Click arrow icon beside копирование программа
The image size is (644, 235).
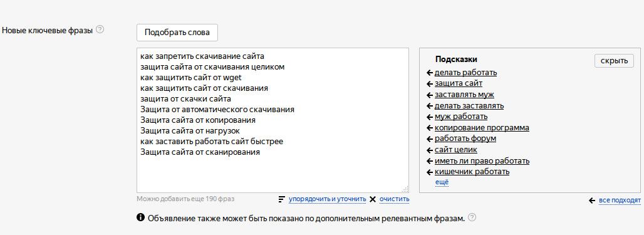[x=430, y=128]
